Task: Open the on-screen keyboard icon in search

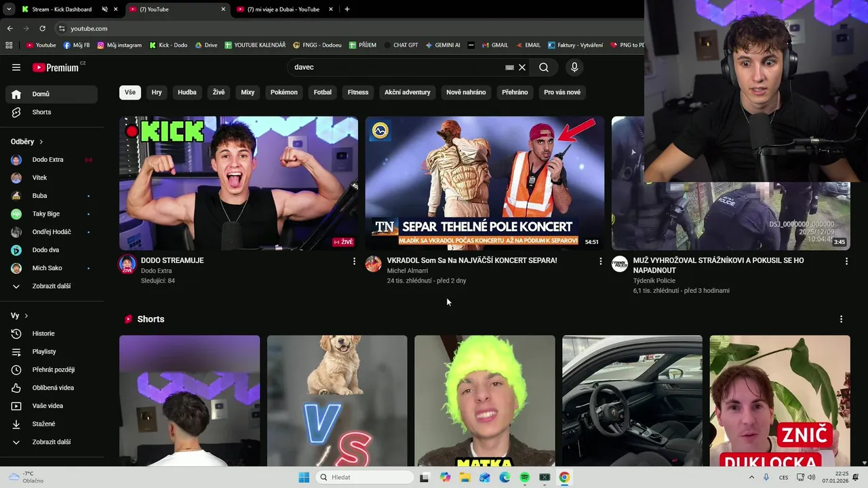Action: click(x=509, y=67)
